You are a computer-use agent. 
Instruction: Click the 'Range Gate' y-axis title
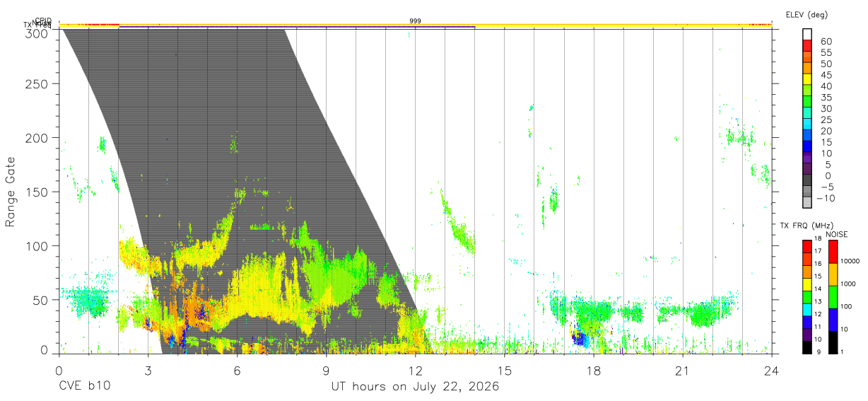pos(11,192)
